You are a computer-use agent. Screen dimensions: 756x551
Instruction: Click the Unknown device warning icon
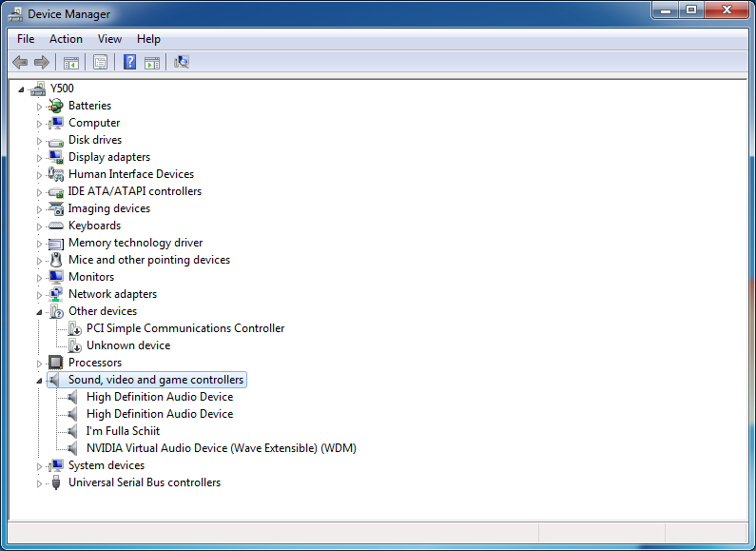[x=74, y=345]
